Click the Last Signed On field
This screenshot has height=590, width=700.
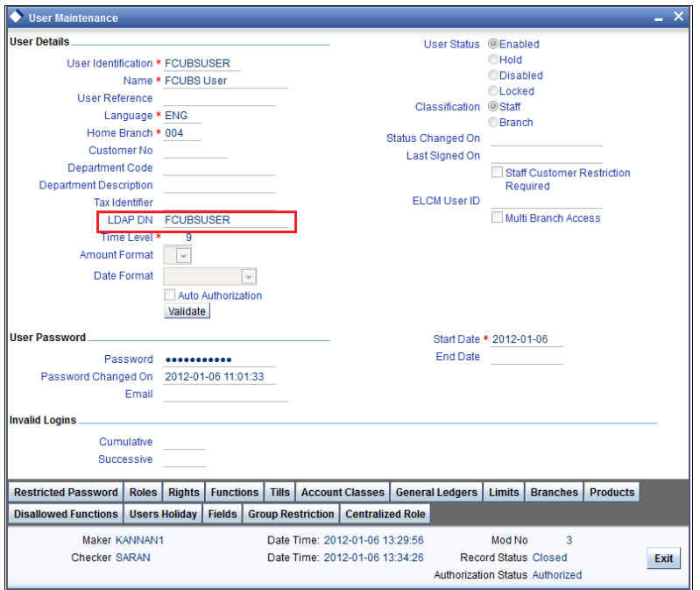tap(547, 156)
